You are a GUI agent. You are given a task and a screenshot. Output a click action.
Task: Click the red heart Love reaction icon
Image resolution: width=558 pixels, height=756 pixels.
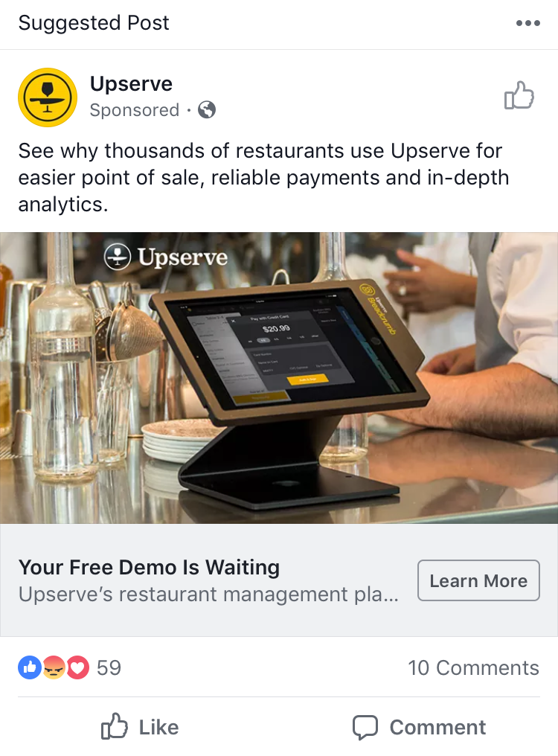pyautogui.click(x=77, y=667)
